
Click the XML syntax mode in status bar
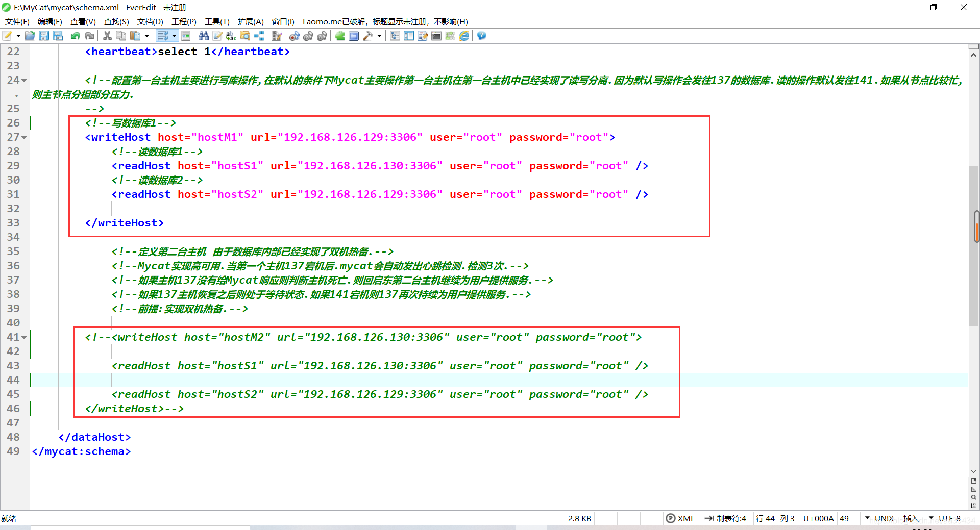[x=681, y=518]
